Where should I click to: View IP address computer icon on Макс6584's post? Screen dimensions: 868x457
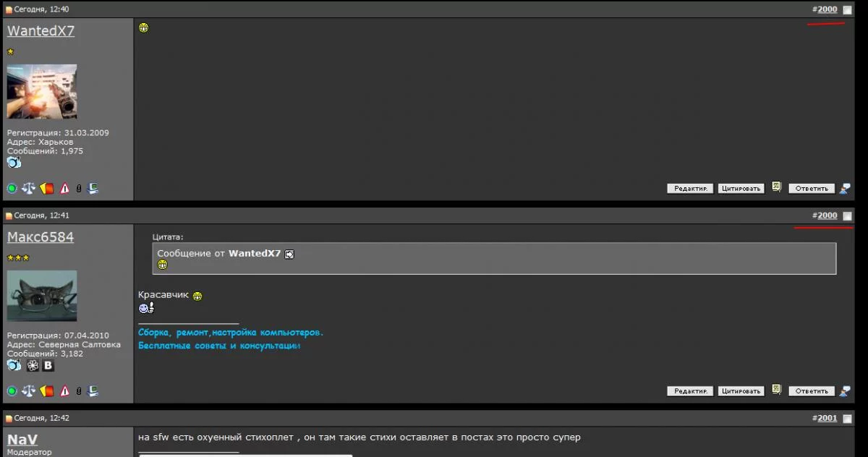93,390
